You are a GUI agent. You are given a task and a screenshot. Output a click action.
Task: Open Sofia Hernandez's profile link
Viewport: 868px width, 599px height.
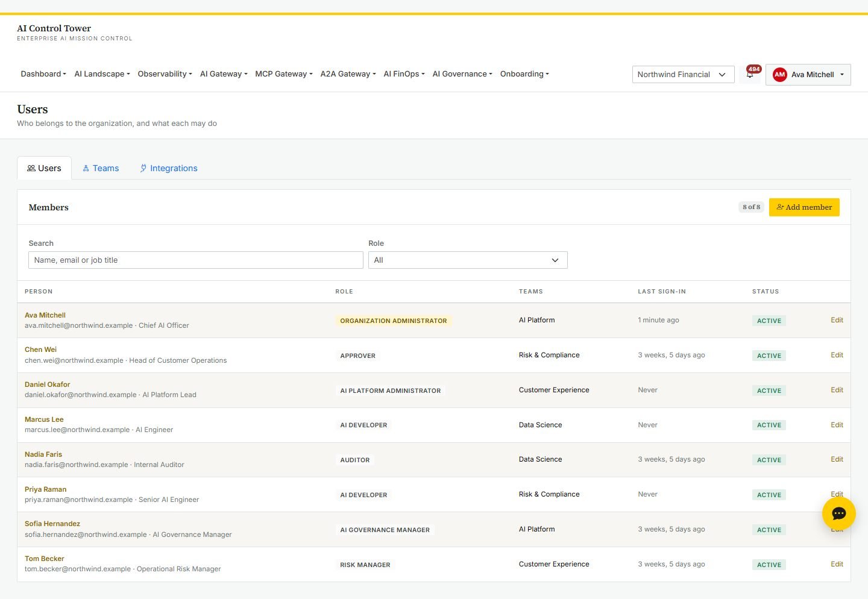tap(52, 524)
